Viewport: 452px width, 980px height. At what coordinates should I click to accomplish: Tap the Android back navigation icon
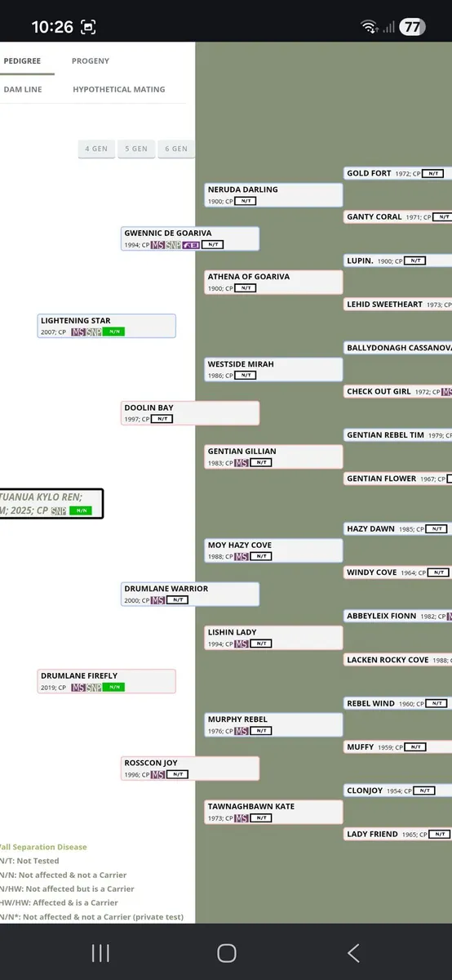point(353,952)
